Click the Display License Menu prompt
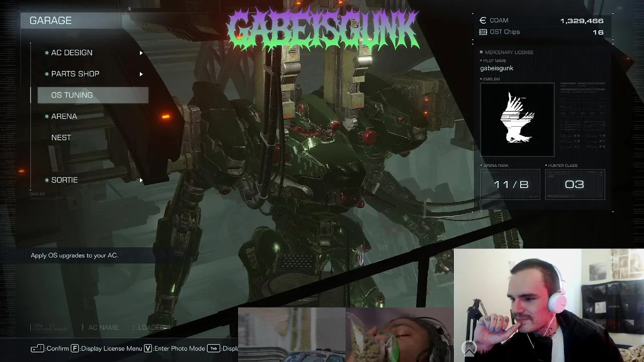 coord(110,348)
